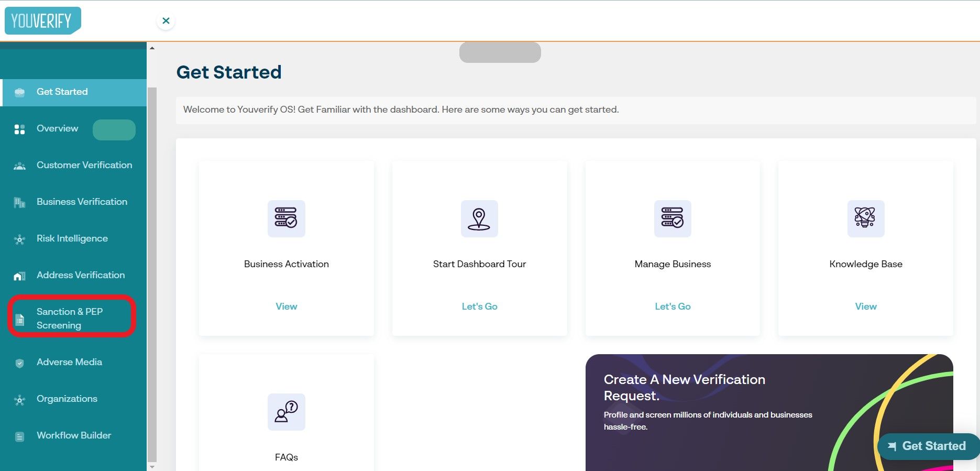980x471 pixels.
Task: Click View under Business Activation
Action: 287,306
